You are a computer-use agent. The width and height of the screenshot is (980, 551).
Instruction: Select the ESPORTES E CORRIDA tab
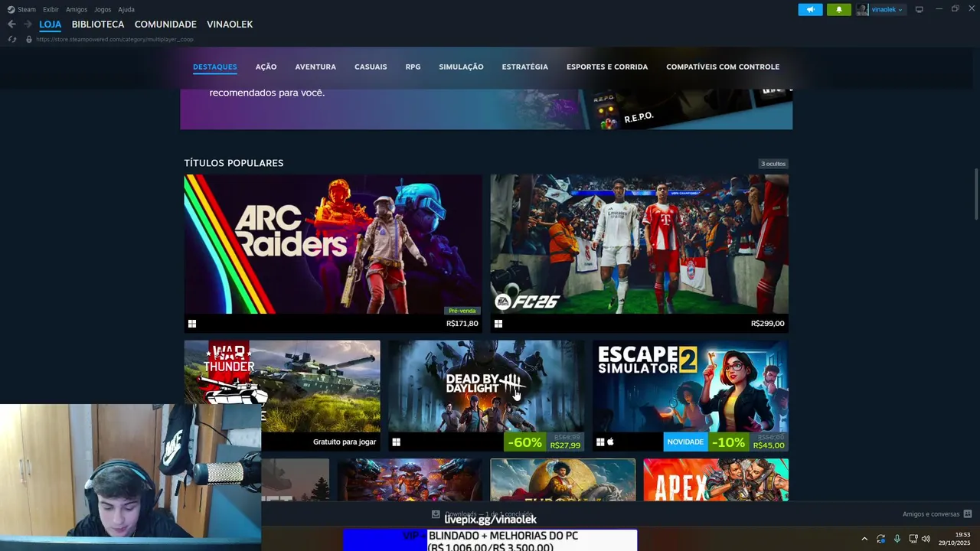(607, 67)
